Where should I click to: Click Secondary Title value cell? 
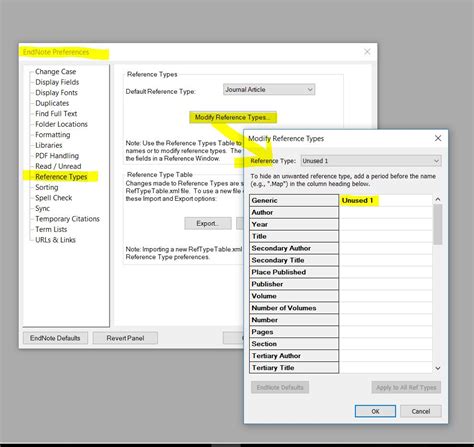point(386,260)
